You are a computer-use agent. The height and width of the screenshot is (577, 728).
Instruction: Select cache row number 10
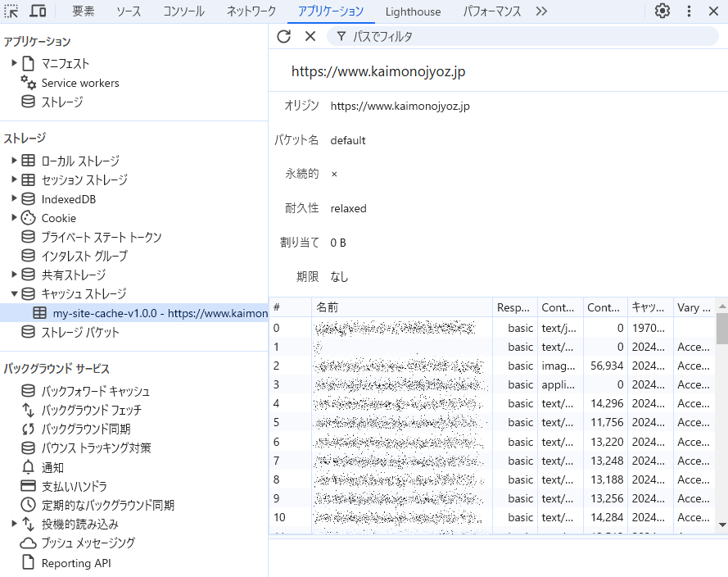tap(492, 517)
